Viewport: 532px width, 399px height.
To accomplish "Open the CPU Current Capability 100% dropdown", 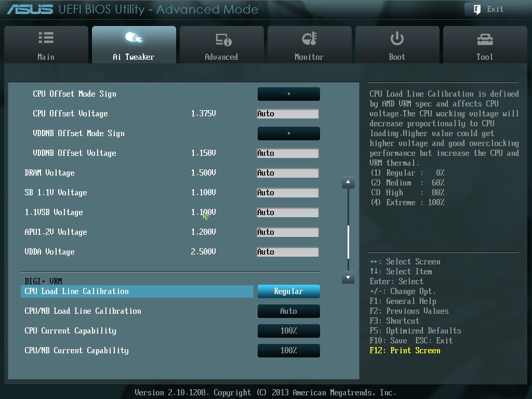I will (x=289, y=331).
